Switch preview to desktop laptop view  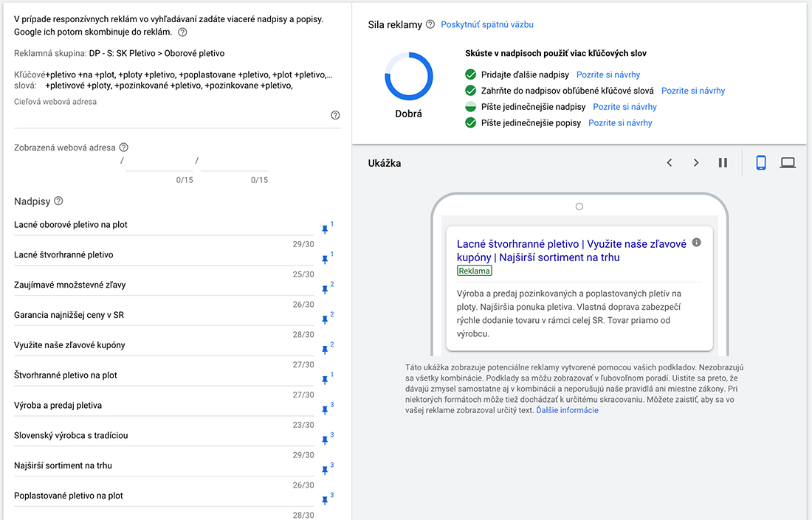point(788,163)
